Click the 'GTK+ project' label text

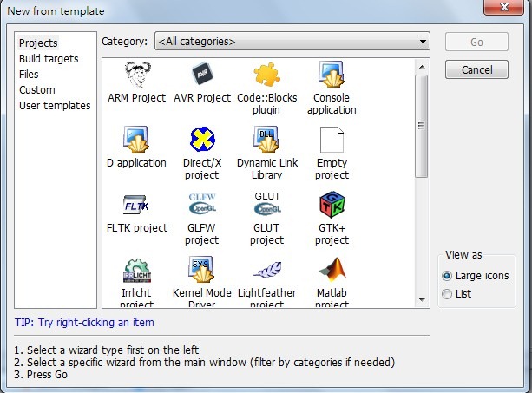click(332, 234)
